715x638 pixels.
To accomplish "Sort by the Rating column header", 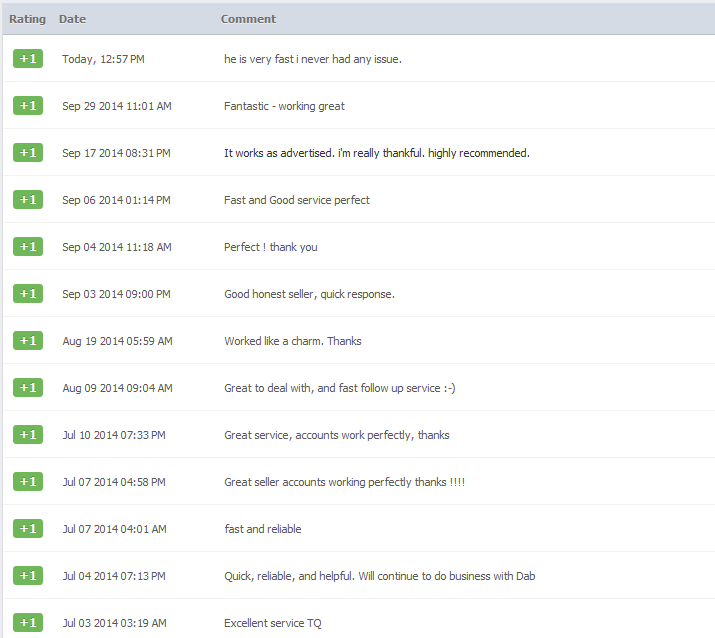I will [27, 19].
